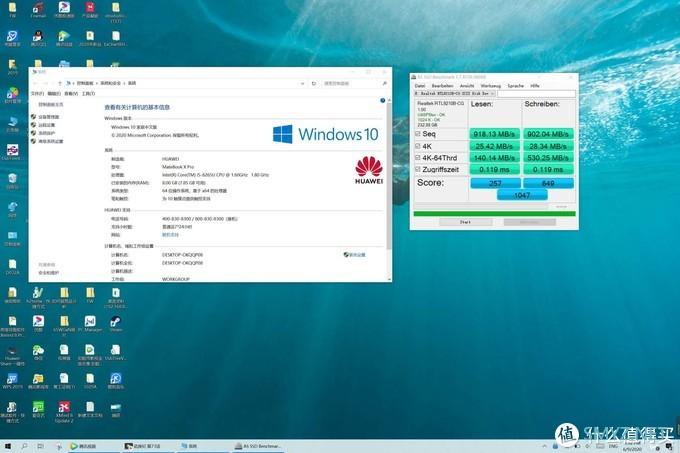The image size is (680, 453).
Task: Click the Start benchmark button
Action: pos(464,221)
